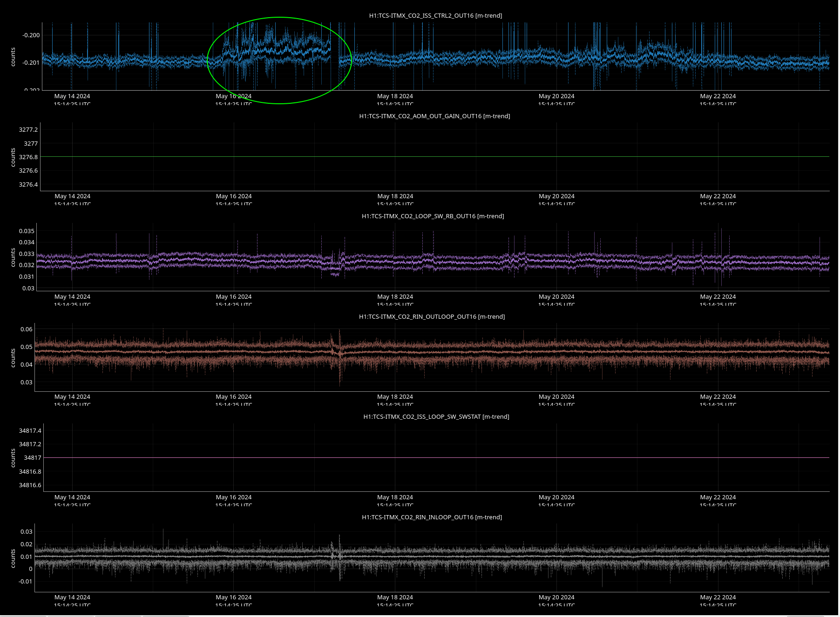Click May 16 2024 tick under the RIN_OUTLOOP plot
Screen dimensions: 840x617
(233, 397)
